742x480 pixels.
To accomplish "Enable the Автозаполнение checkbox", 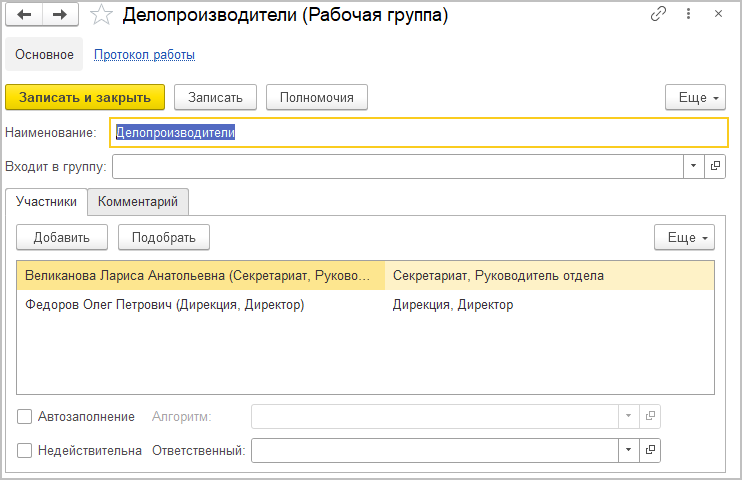I will [25, 416].
